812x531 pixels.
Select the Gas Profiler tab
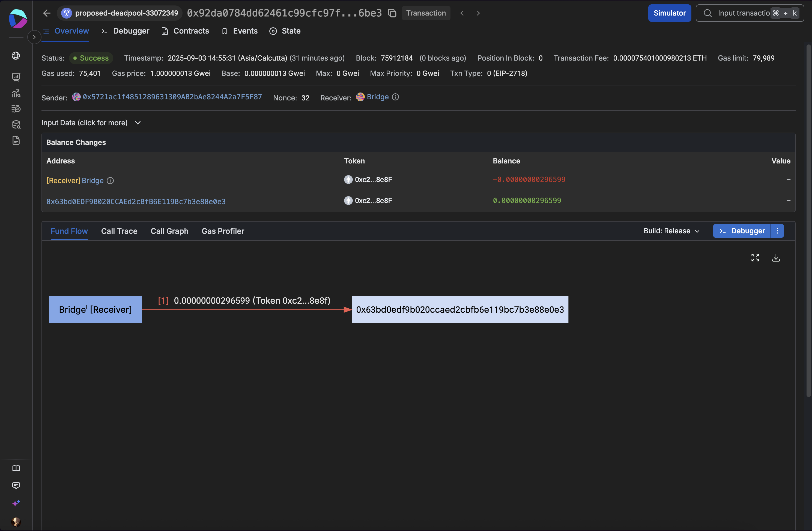(223, 231)
